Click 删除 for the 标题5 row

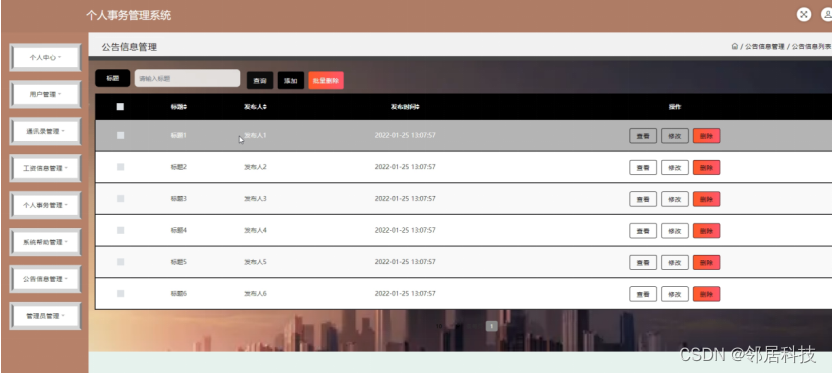[x=706, y=263]
